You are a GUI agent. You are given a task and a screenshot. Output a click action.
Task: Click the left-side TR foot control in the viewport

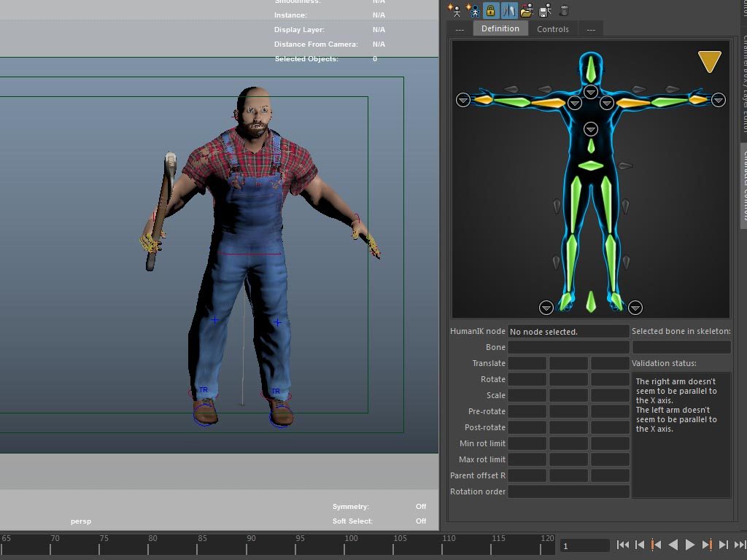(204, 390)
